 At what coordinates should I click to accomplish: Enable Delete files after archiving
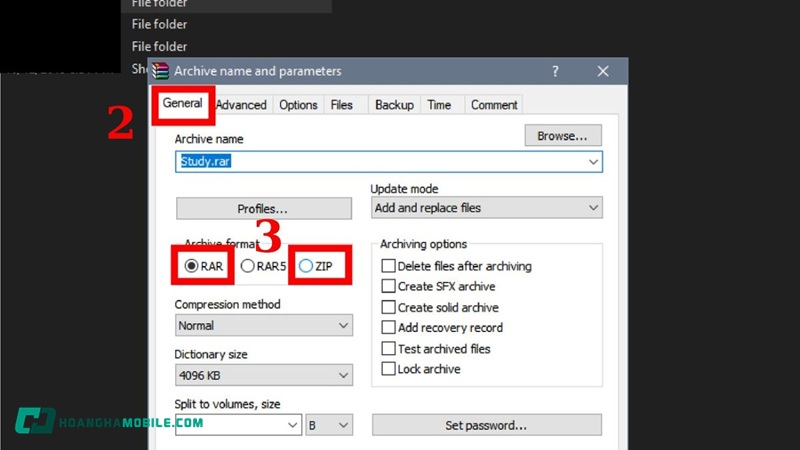coord(389,266)
